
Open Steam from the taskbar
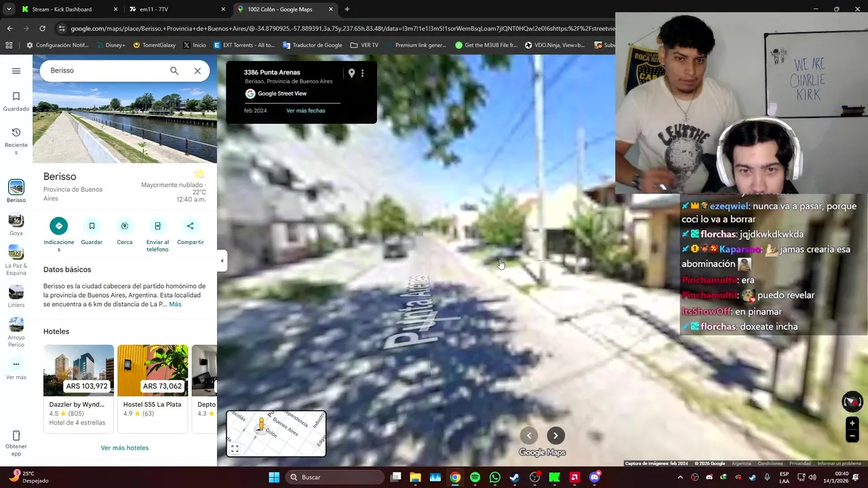coord(515,477)
